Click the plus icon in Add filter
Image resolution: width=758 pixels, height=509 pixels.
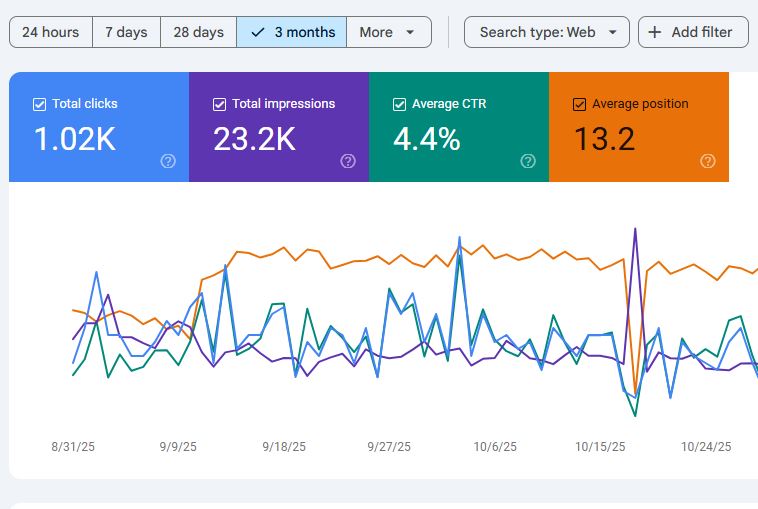pos(655,32)
